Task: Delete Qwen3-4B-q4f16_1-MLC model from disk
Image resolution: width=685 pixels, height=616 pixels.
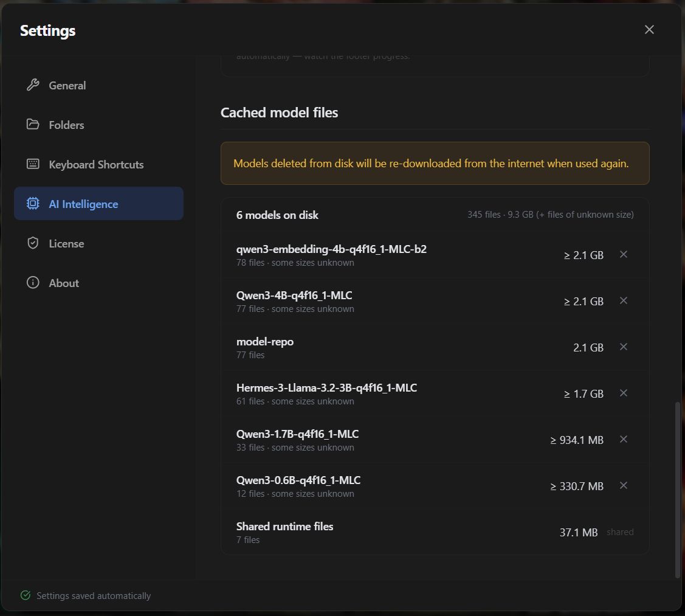Action: pyautogui.click(x=624, y=301)
